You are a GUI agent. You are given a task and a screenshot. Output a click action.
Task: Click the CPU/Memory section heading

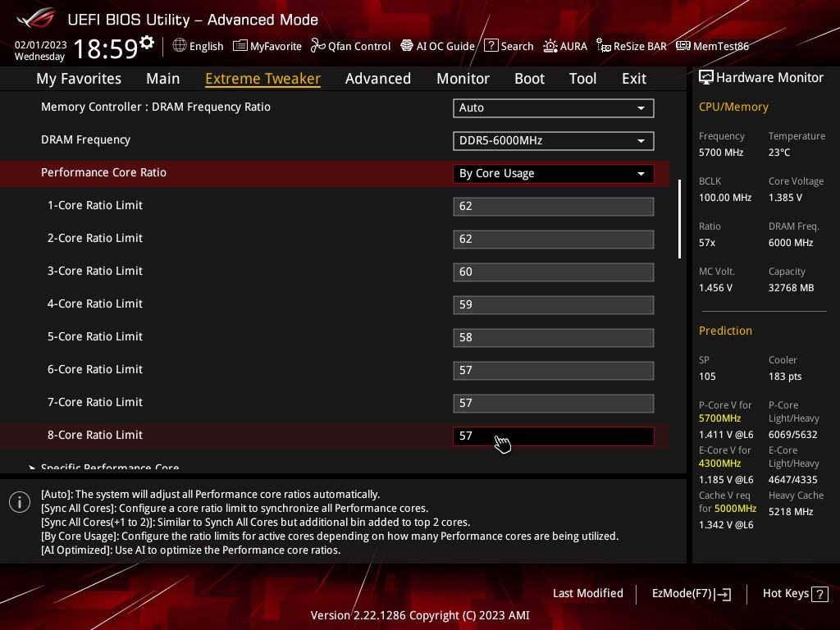pos(733,107)
